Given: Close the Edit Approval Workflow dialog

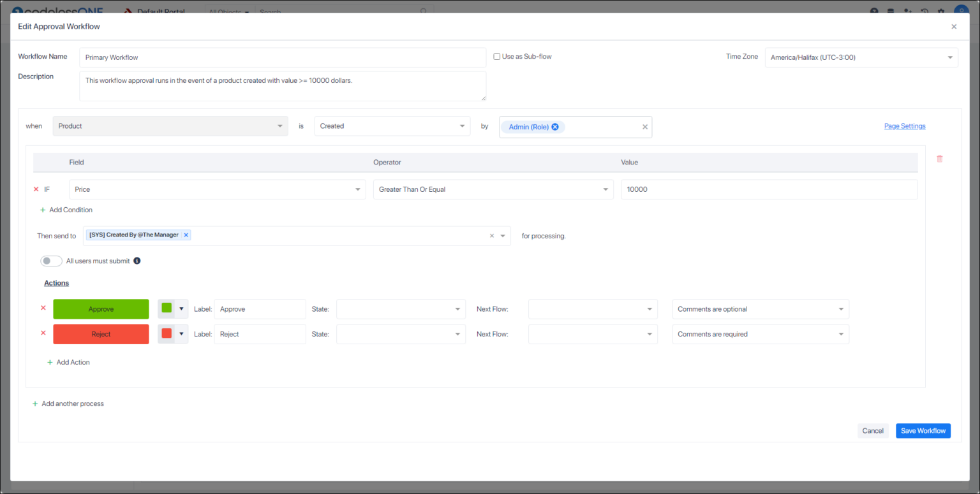Looking at the screenshot, I should tap(954, 27).
